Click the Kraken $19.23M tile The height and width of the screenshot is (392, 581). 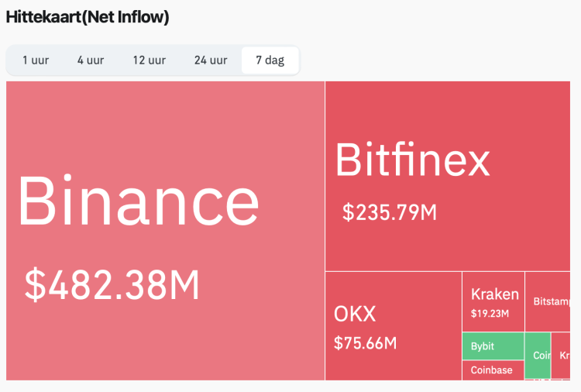click(x=493, y=302)
